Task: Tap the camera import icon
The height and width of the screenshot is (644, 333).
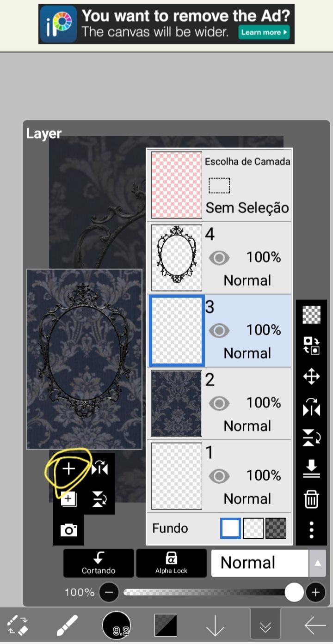Action: (x=68, y=530)
